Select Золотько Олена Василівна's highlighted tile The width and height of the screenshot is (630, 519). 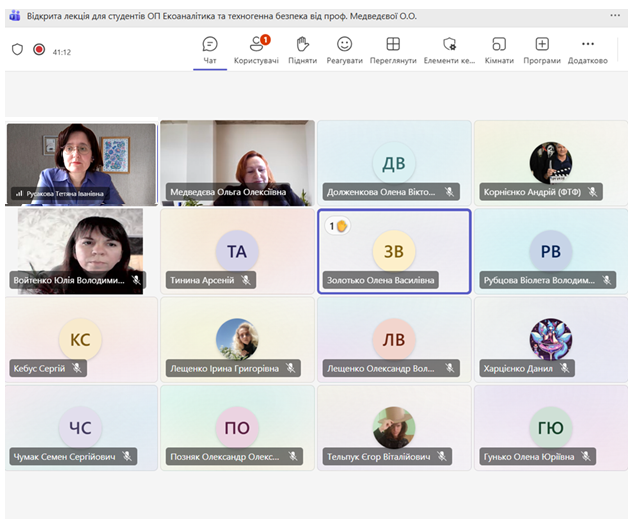394,250
